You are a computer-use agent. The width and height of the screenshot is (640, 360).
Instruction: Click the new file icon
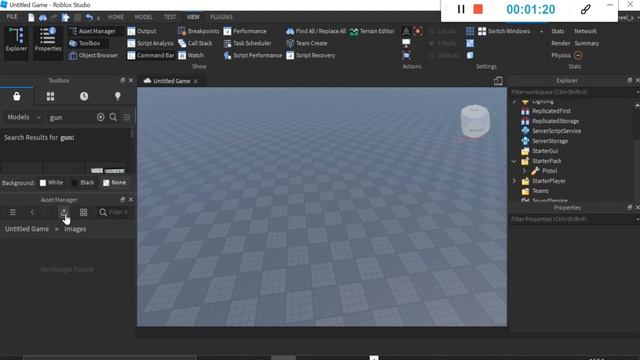[31, 17]
